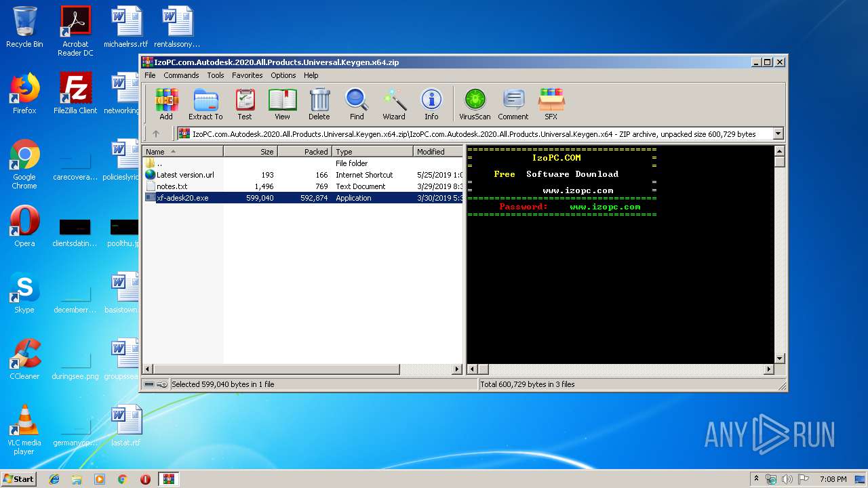
Task: Open lastat.rtf desktop document
Action: (x=126, y=426)
